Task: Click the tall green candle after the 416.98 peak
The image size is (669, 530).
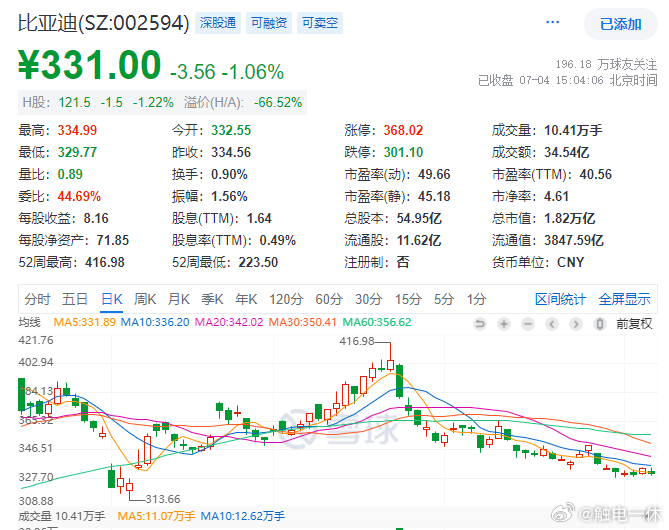Action: coord(399,381)
